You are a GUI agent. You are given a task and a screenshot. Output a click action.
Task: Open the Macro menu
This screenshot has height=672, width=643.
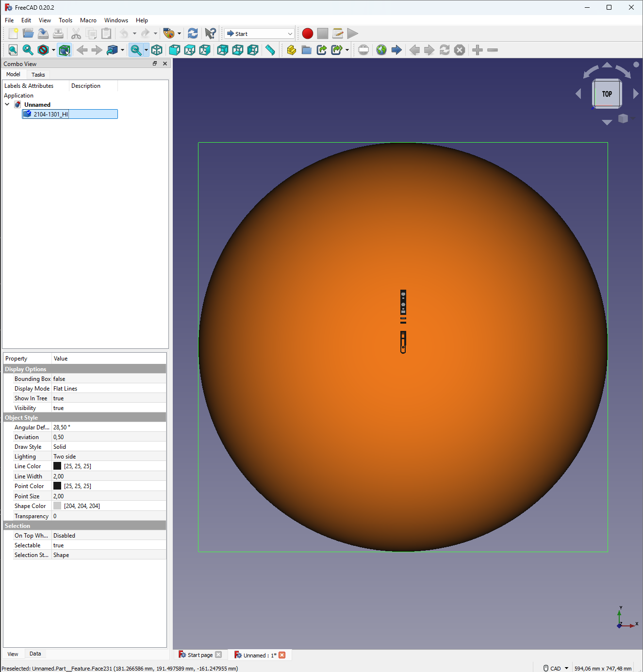click(88, 20)
